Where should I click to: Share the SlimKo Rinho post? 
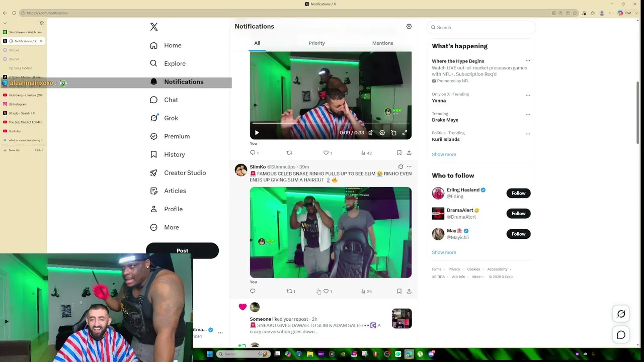(409, 291)
